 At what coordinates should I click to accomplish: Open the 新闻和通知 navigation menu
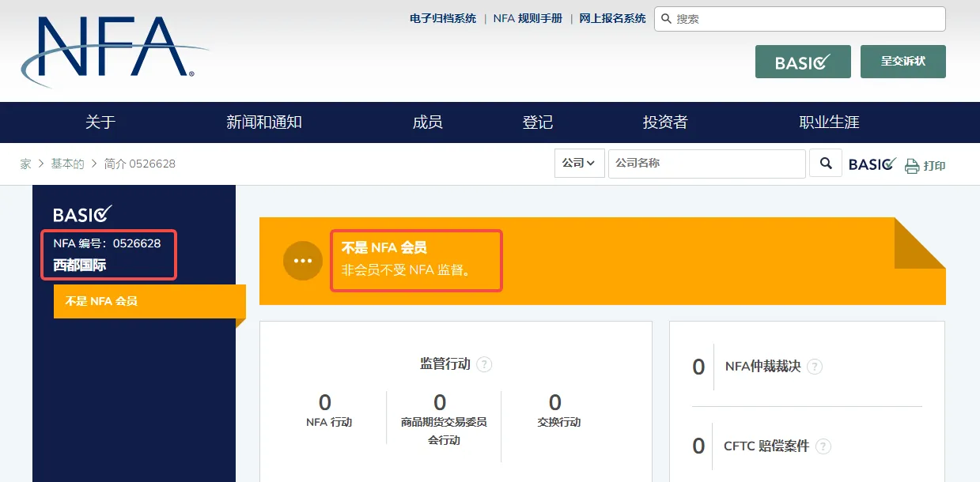point(264,122)
